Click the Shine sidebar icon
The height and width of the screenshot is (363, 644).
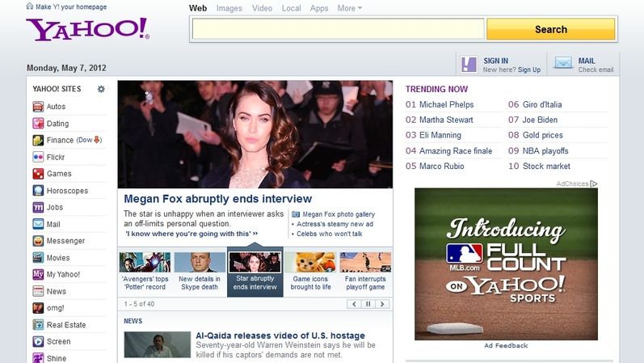pos(38,358)
